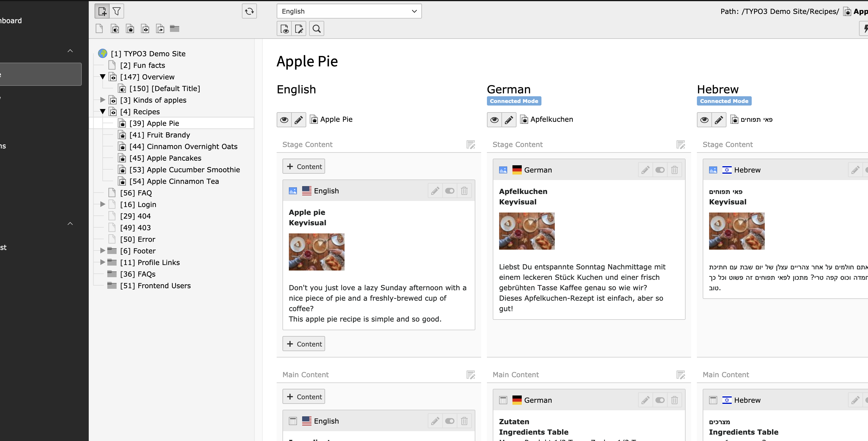868x441 pixels.
Task: Click Hebrew Keyvisual thumbnail image
Action: pos(737,231)
